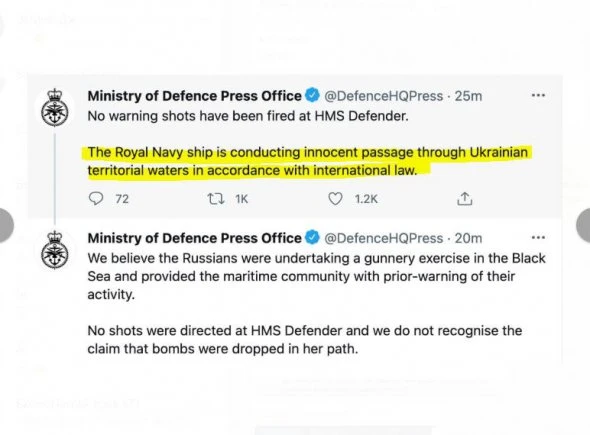Reply to the HMS Defender warning shots tweet
590x435 pixels.
pyautogui.click(x=96, y=198)
